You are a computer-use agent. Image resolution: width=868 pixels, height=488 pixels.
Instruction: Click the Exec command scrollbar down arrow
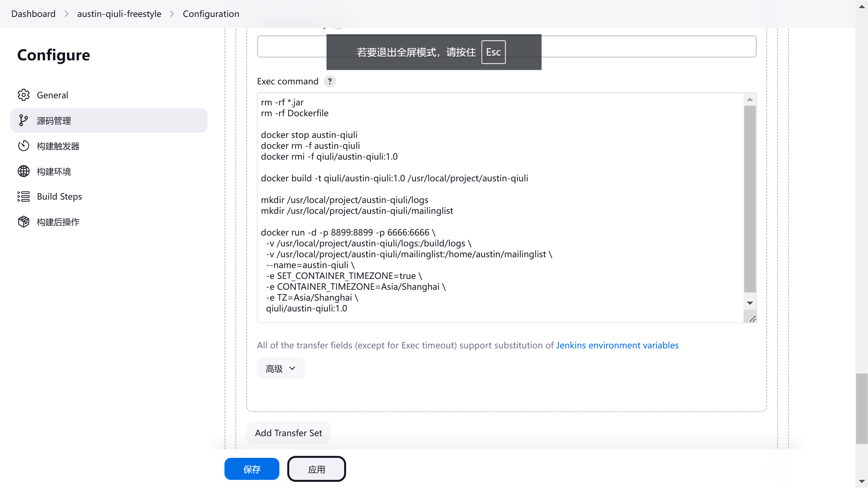tap(750, 303)
